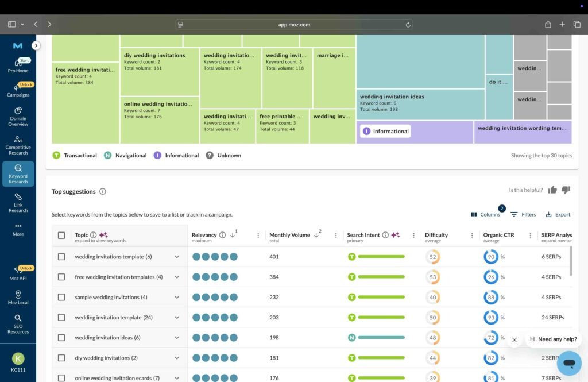The width and height of the screenshot is (588, 382).
Task: Open Link Research in sidebar
Action: tap(18, 203)
